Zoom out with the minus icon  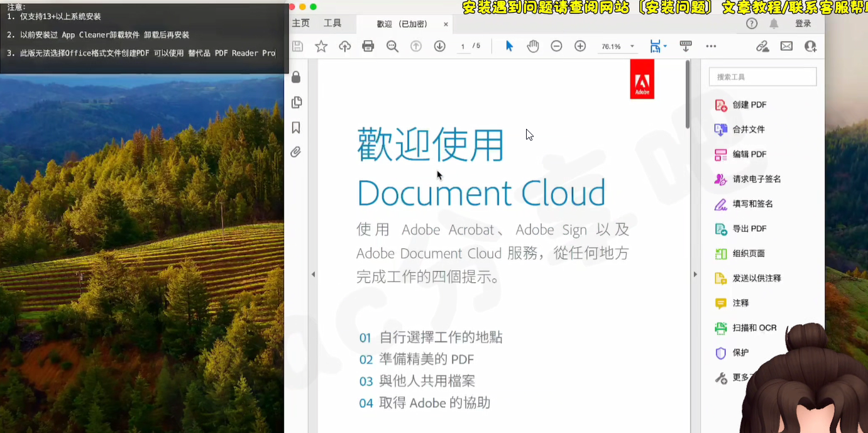click(556, 46)
